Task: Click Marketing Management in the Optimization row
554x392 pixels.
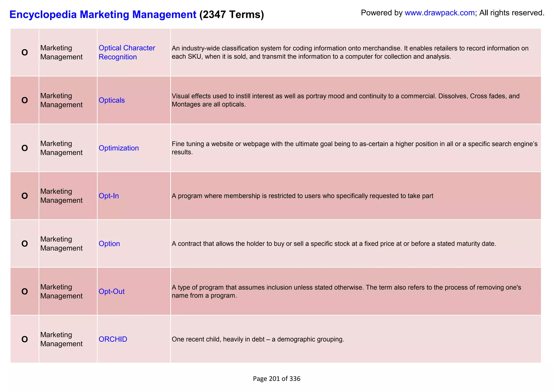Action: (x=61, y=148)
